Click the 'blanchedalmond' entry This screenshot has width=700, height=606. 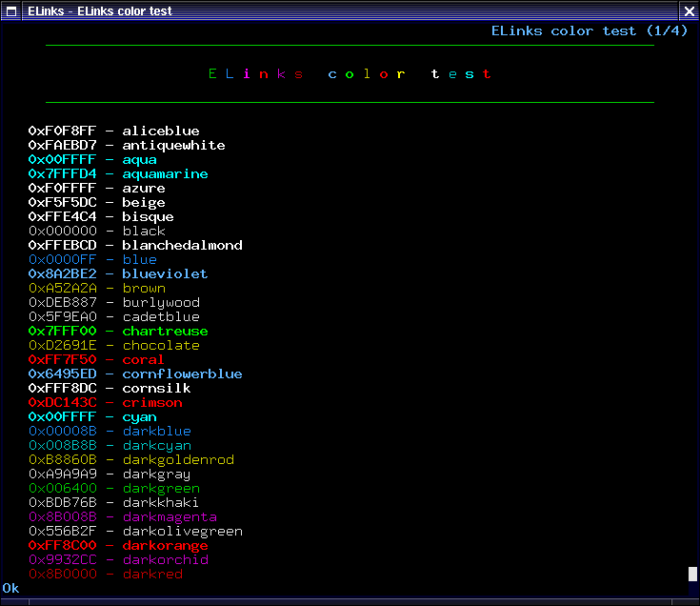coord(135,245)
